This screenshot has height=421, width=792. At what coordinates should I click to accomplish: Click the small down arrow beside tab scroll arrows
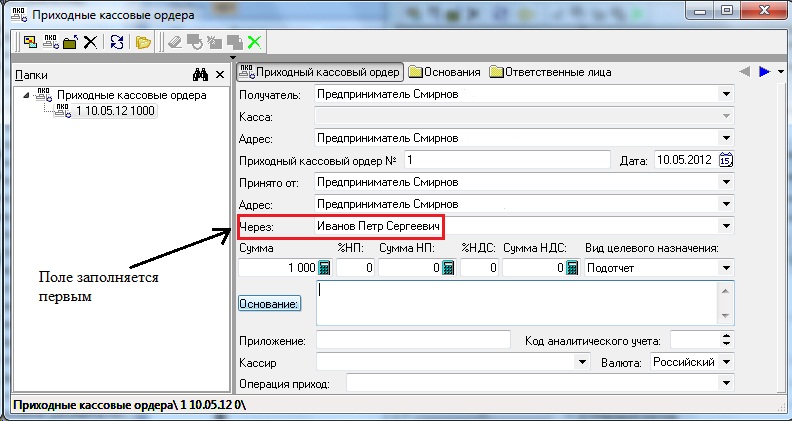781,72
